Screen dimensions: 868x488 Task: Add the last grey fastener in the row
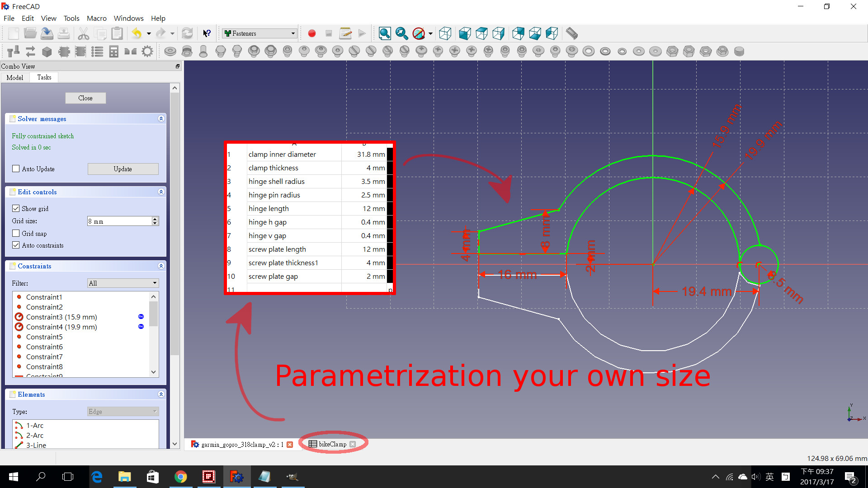tap(739, 52)
